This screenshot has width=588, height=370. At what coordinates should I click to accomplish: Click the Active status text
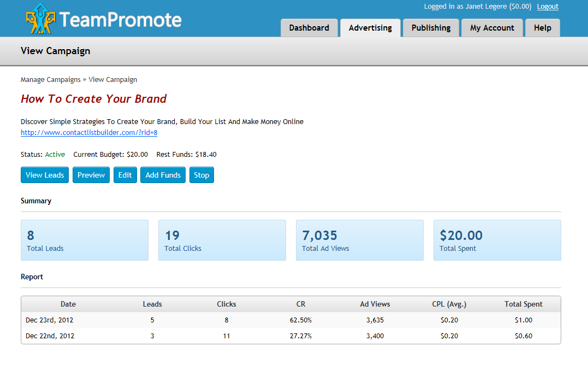coord(55,154)
